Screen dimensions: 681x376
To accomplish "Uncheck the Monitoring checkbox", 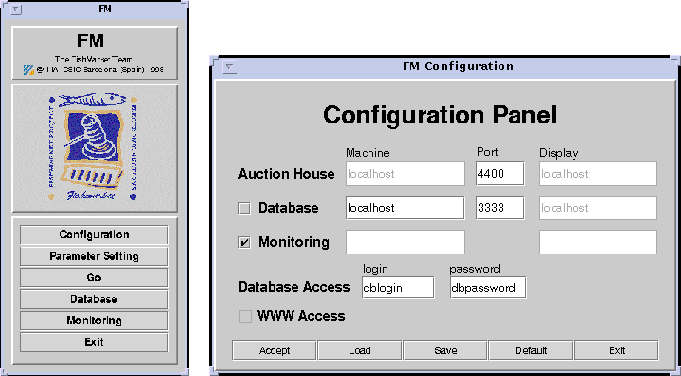I will pos(245,242).
